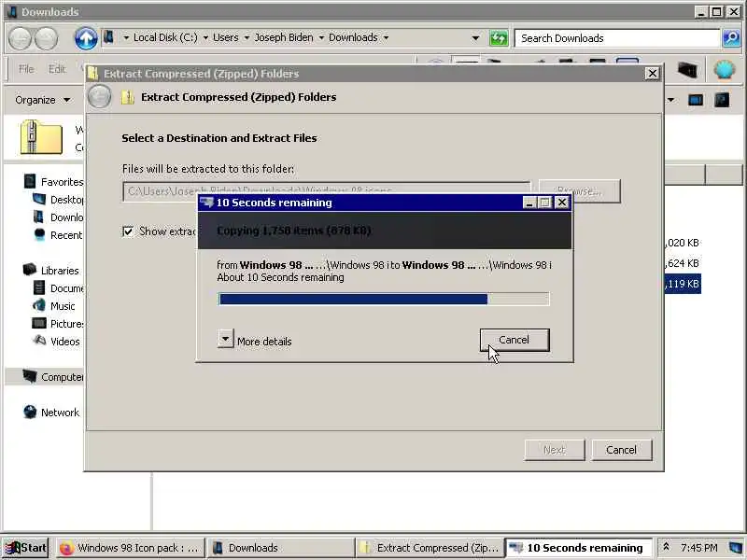
Task: Click the light blue globe toolbar icon
Action: 725,71
